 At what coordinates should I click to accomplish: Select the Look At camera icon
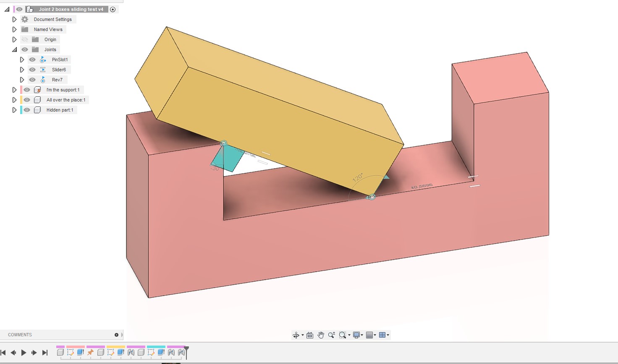pyautogui.click(x=310, y=335)
